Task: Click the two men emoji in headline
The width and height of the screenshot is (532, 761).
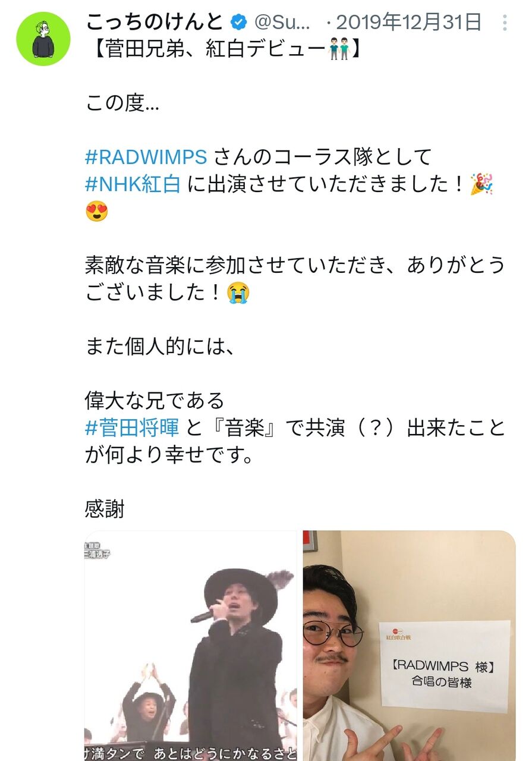Action: tap(337, 50)
